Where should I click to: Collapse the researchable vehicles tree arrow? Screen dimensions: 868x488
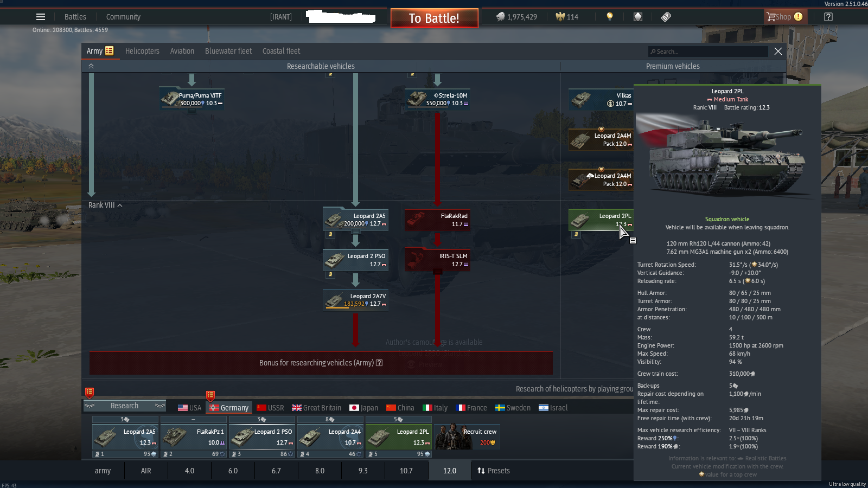tap(91, 66)
